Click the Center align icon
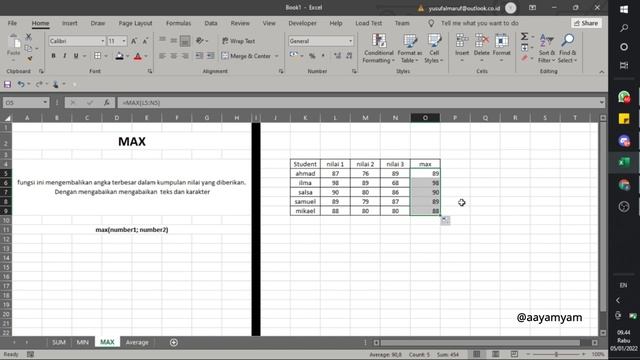The height and width of the screenshot is (360, 640). (x=174, y=56)
